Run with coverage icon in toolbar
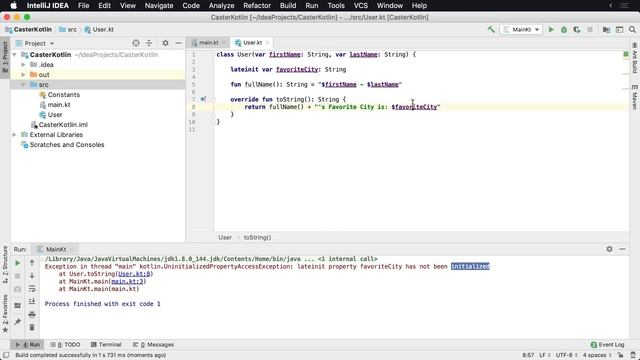This screenshot has height=360, width=640. pyautogui.click(x=577, y=29)
